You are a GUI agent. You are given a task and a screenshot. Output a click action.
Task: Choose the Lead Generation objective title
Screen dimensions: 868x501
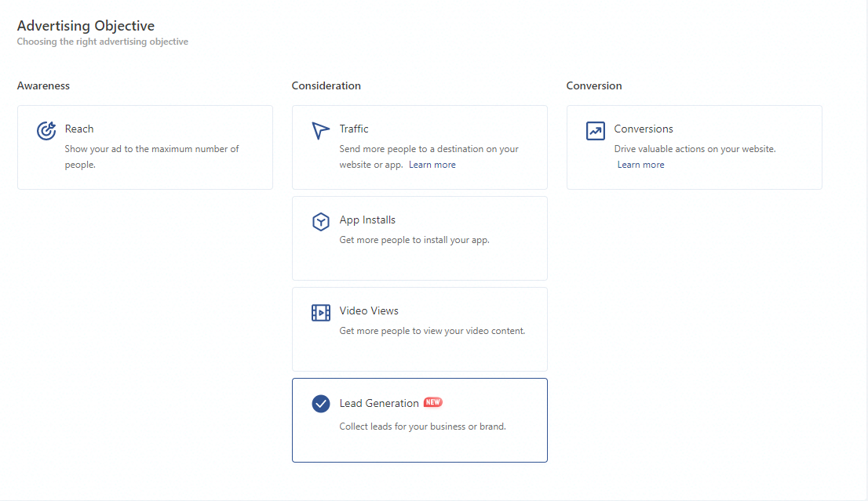(x=379, y=403)
